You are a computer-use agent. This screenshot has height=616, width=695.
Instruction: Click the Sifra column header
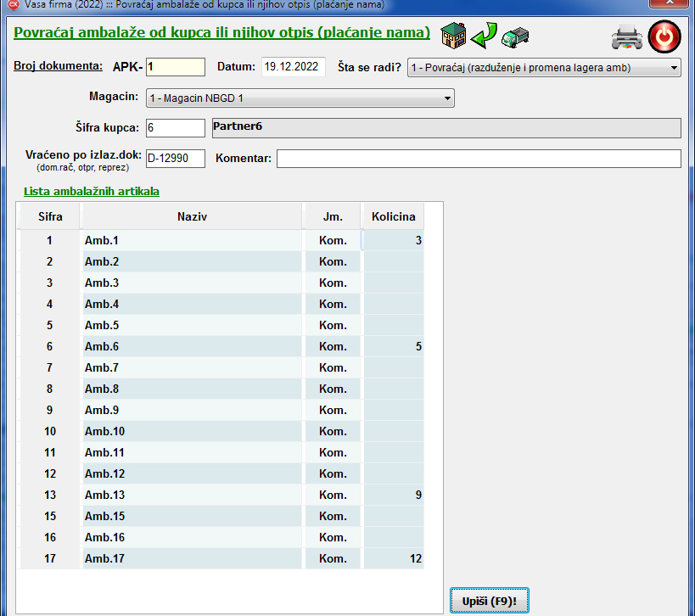point(50,216)
